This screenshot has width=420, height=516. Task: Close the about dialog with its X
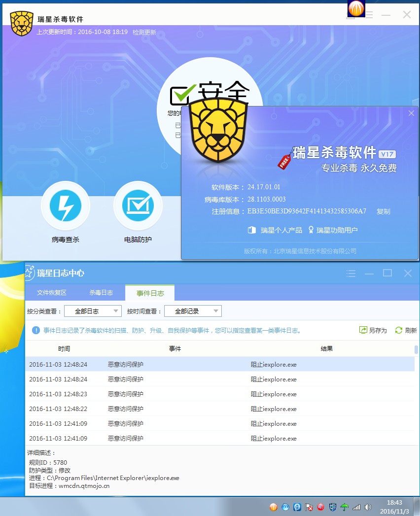411,113
